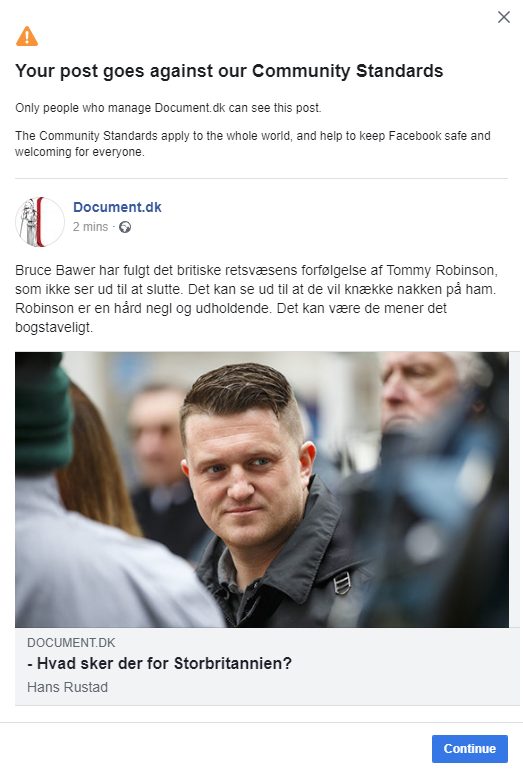Screen dimensions: 523x773
Task: Open the Document.dk page name link
Action: (117, 207)
